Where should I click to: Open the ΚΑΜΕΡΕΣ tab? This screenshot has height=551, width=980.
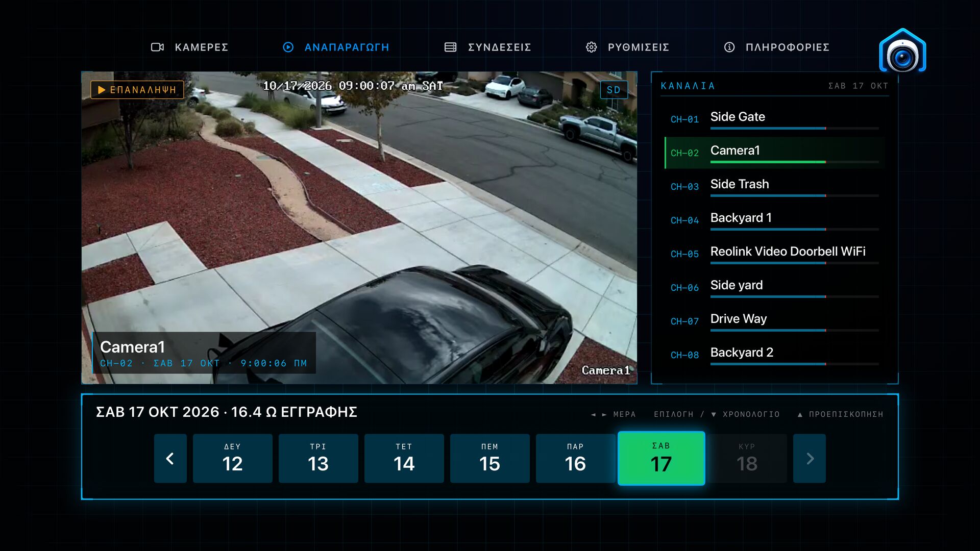[189, 47]
